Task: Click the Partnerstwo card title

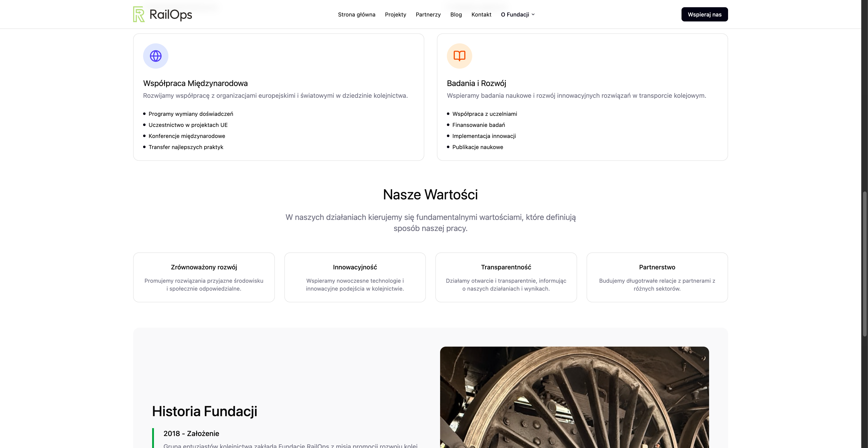Action: click(657, 267)
